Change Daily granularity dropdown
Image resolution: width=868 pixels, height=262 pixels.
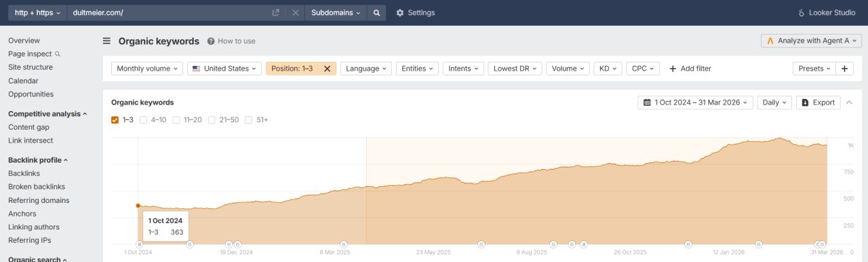[x=774, y=102]
